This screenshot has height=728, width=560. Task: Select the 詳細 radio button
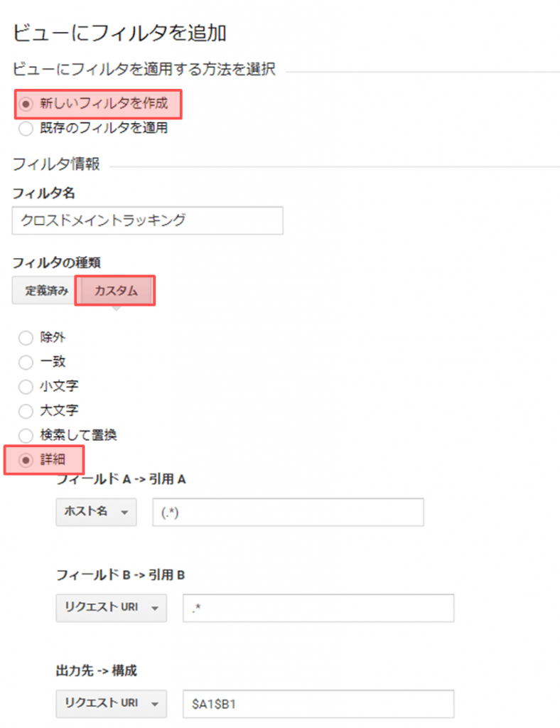tap(26, 460)
